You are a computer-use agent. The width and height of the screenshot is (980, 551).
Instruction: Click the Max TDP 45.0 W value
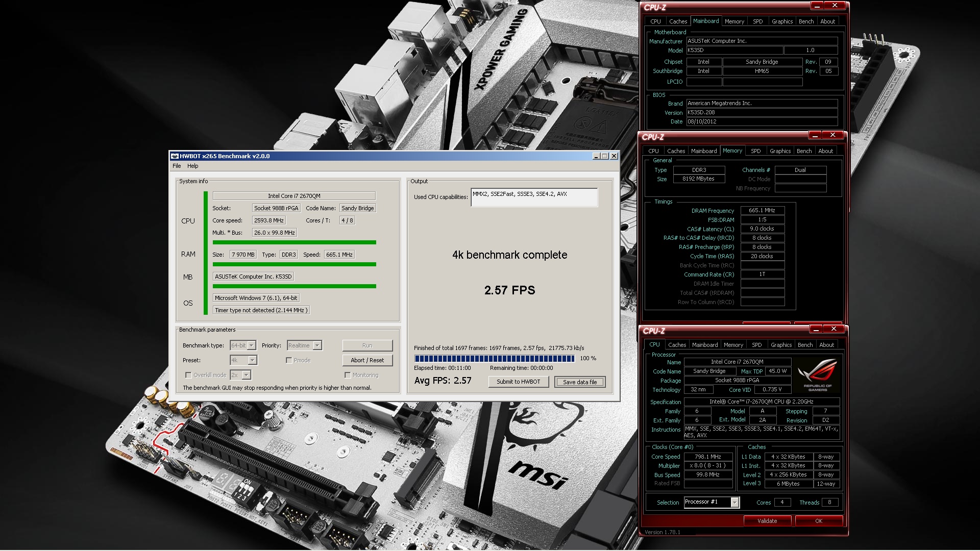click(778, 371)
